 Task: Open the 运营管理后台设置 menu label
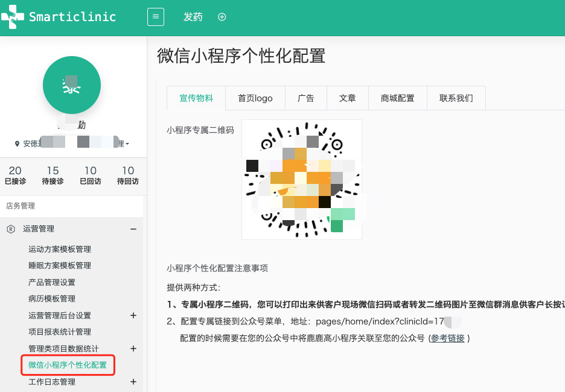[x=60, y=315]
